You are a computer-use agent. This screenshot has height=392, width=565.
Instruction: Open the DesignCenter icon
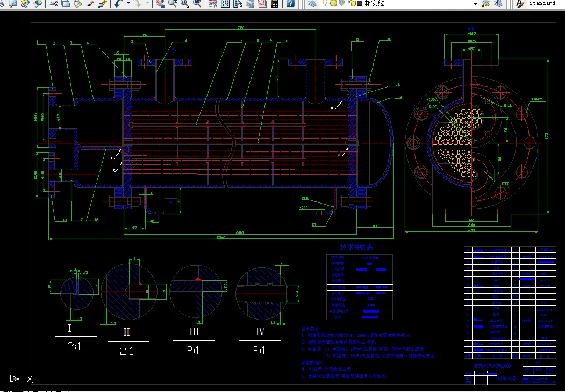coord(225,4)
